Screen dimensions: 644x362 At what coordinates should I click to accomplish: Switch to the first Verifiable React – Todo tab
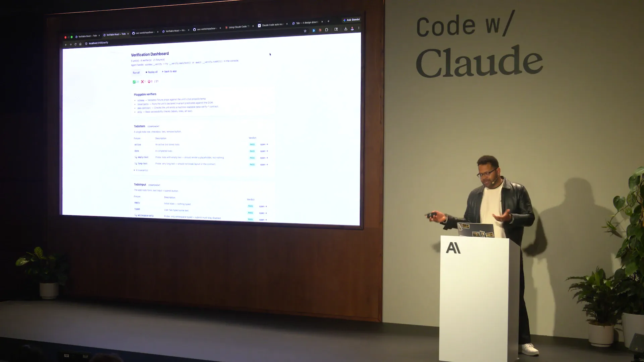[87, 36]
